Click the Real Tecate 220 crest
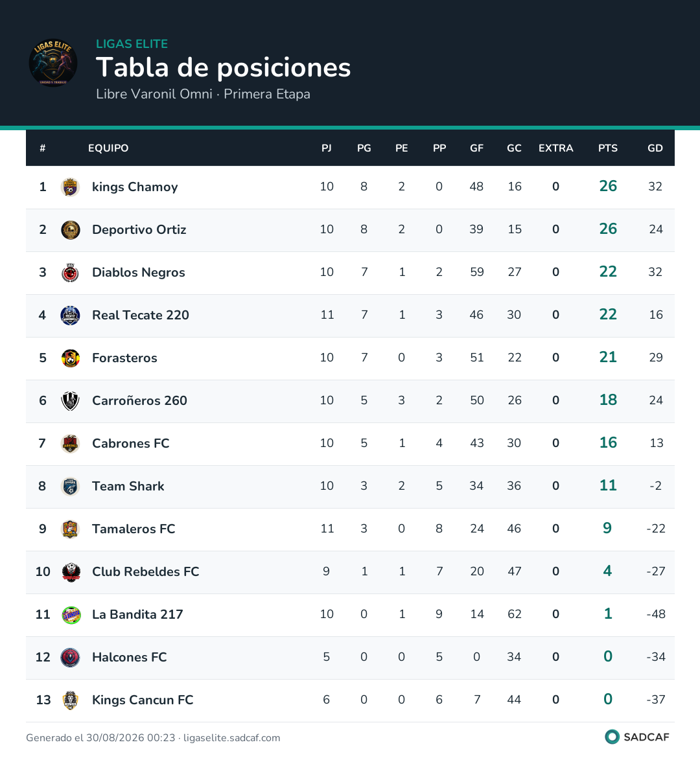This screenshot has height=771, width=700. (71, 315)
